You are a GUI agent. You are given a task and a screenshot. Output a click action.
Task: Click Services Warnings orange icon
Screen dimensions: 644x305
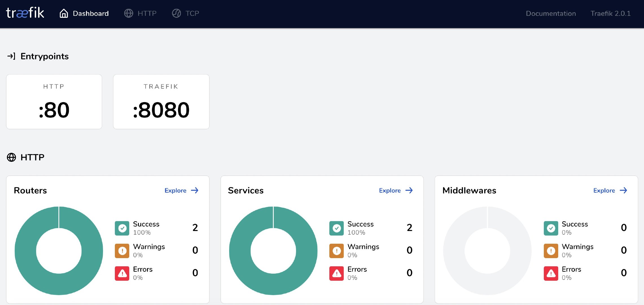(x=336, y=251)
